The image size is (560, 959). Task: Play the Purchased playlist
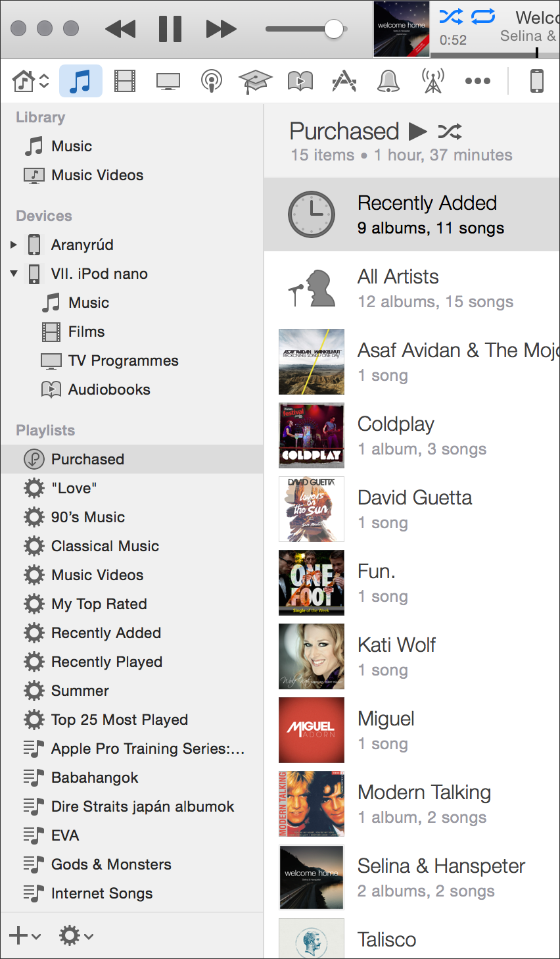[x=417, y=132]
